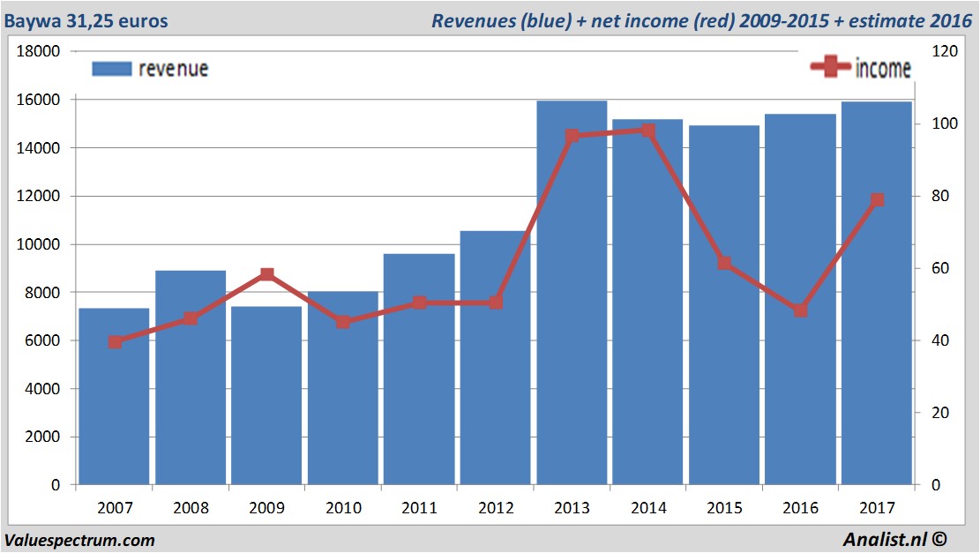This screenshot has height=553, width=980.
Task: Click the blue revenue legend swatch
Action: pos(112,69)
